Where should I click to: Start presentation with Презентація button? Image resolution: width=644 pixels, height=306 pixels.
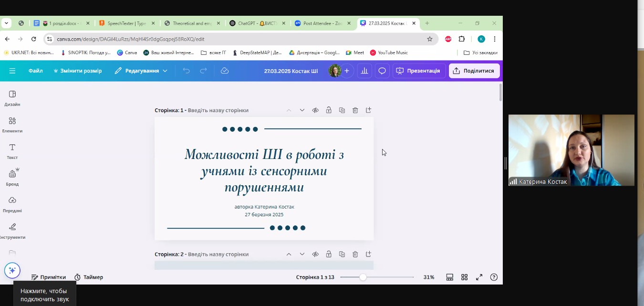(418, 71)
